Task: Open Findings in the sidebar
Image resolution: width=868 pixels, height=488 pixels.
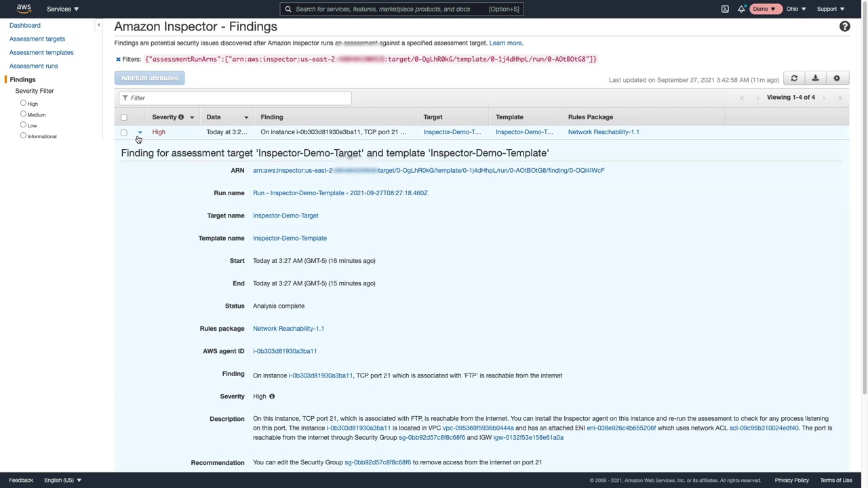Action: click(22, 79)
